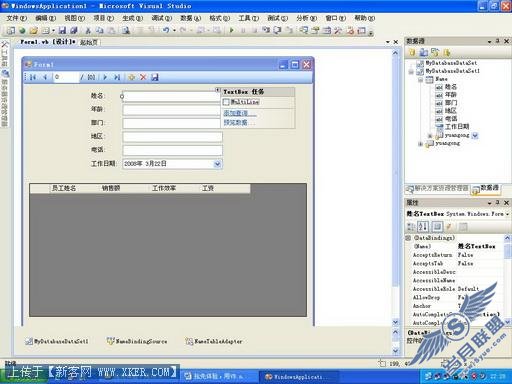Click the Open File folder icon

coord(33,31)
